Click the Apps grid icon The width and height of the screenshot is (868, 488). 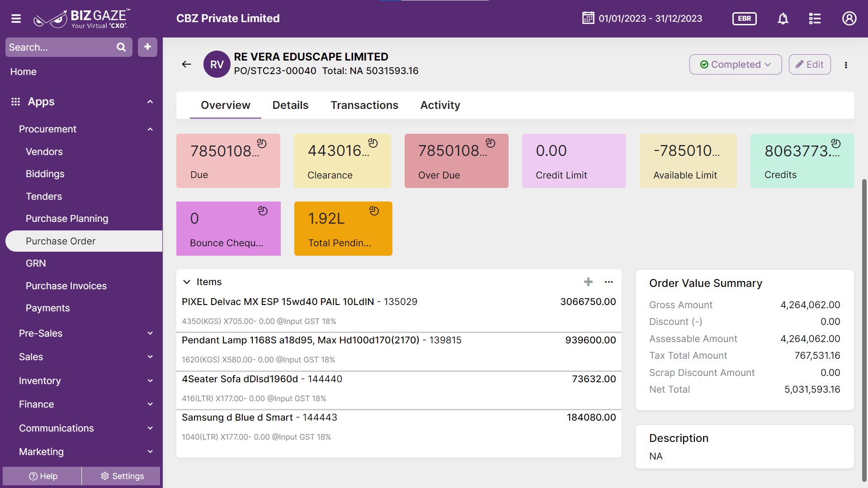point(16,102)
